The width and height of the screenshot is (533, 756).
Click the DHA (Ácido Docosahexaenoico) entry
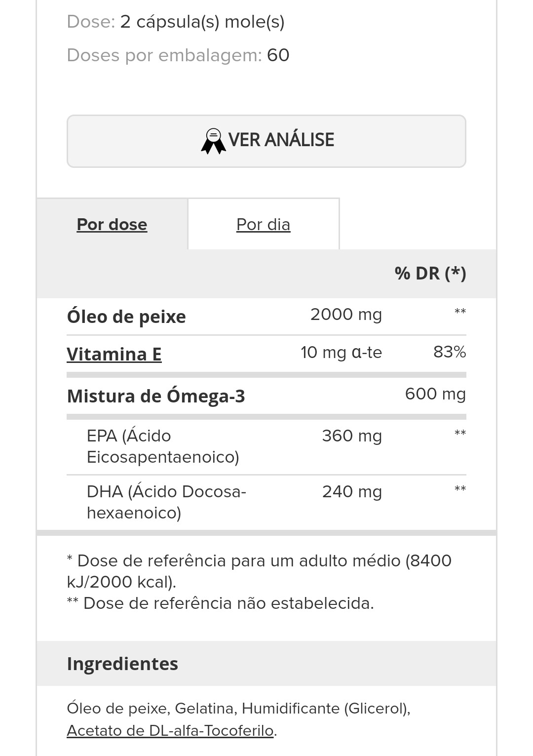point(166,502)
